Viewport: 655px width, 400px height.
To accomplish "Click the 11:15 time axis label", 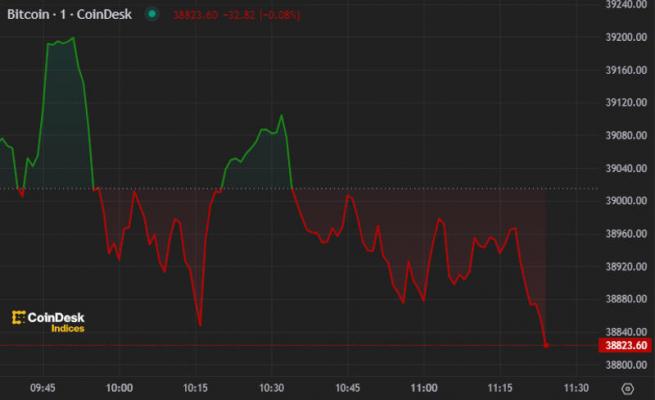I will pyautogui.click(x=500, y=386).
